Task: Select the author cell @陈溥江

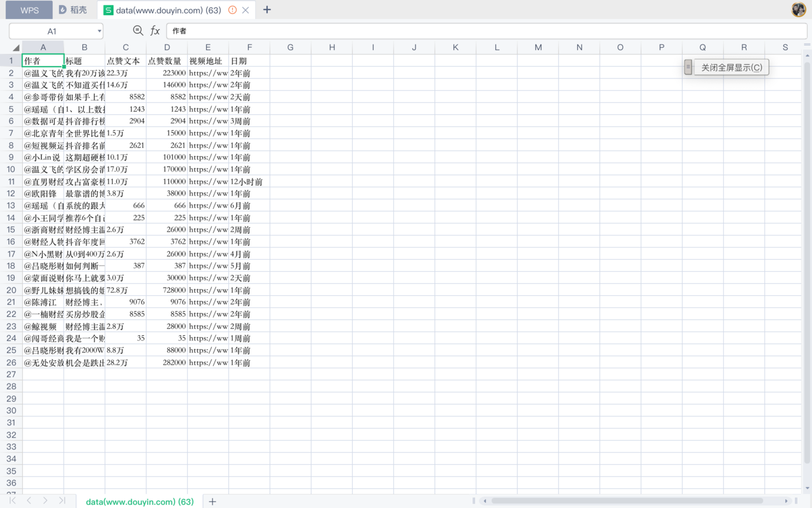Action: (x=43, y=302)
